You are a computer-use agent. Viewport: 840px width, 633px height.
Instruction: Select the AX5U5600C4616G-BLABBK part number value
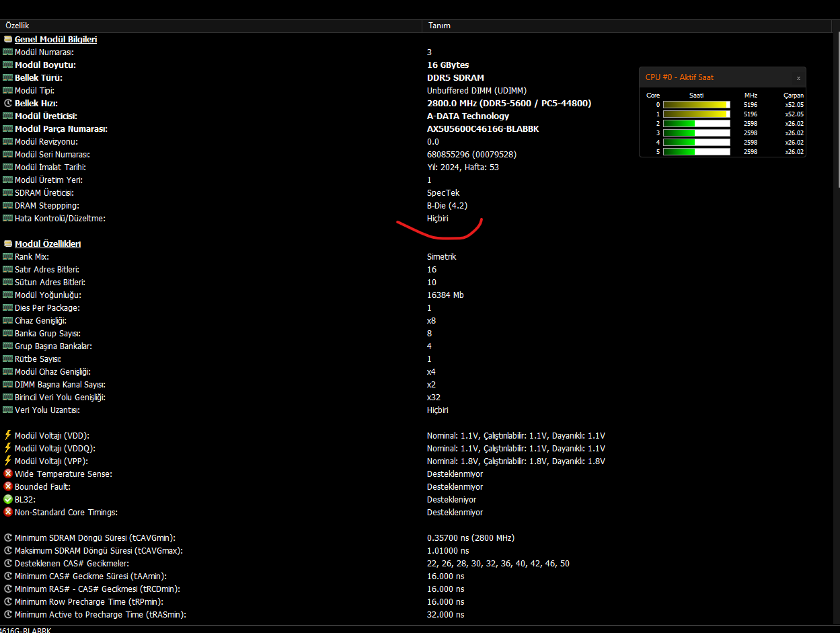483,128
